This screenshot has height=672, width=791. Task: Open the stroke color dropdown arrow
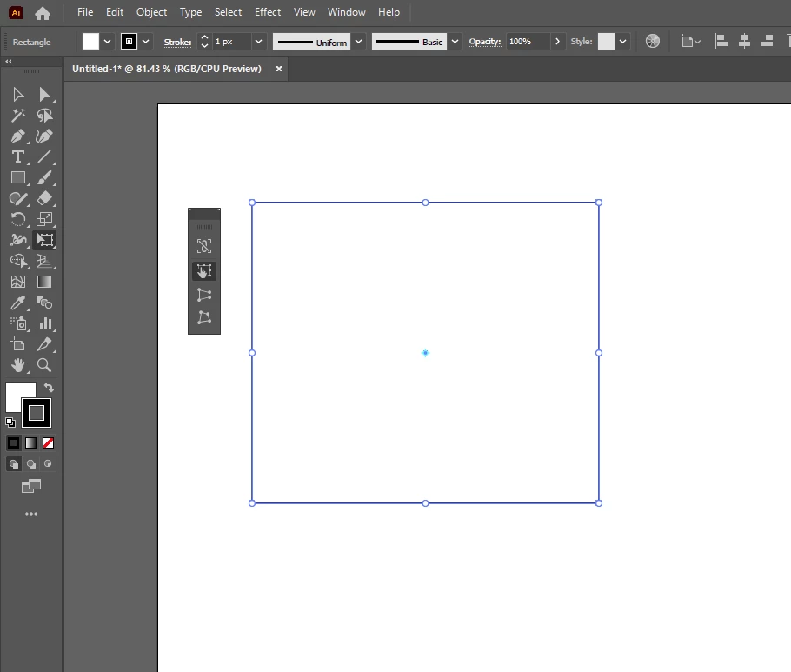click(x=145, y=42)
